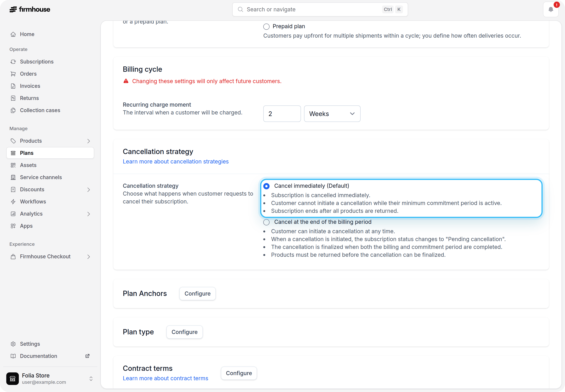Click the Folia Store avatar icon
The width and height of the screenshot is (565, 392).
(13, 378)
